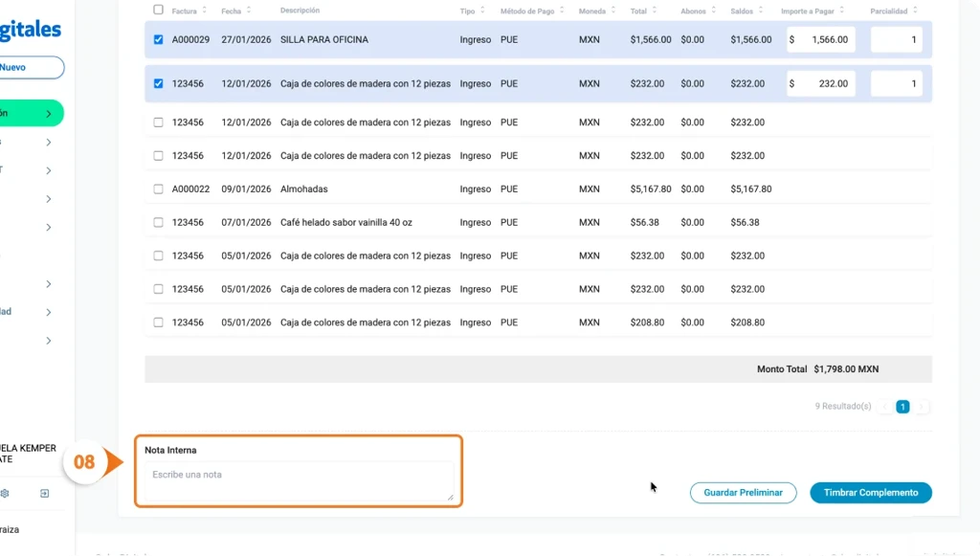The height and width of the screenshot is (556, 980).
Task: Go to next results page arrow
Action: click(x=922, y=407)
